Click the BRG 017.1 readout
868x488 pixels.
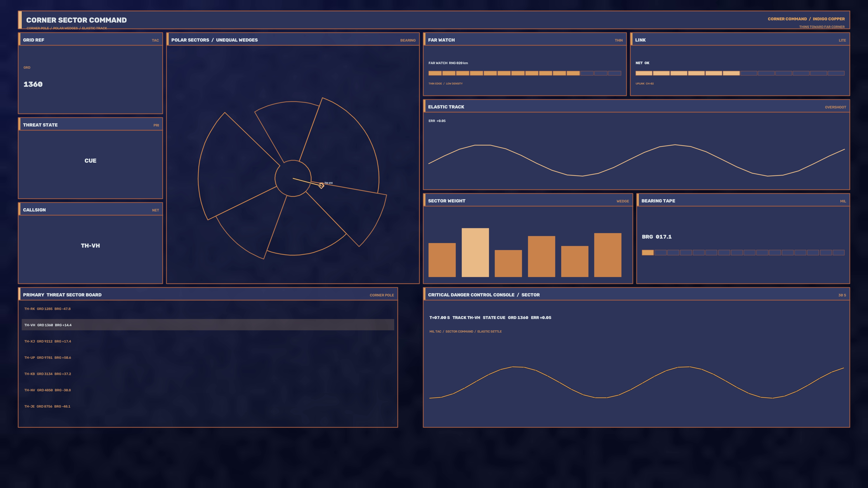click(657, 237)
